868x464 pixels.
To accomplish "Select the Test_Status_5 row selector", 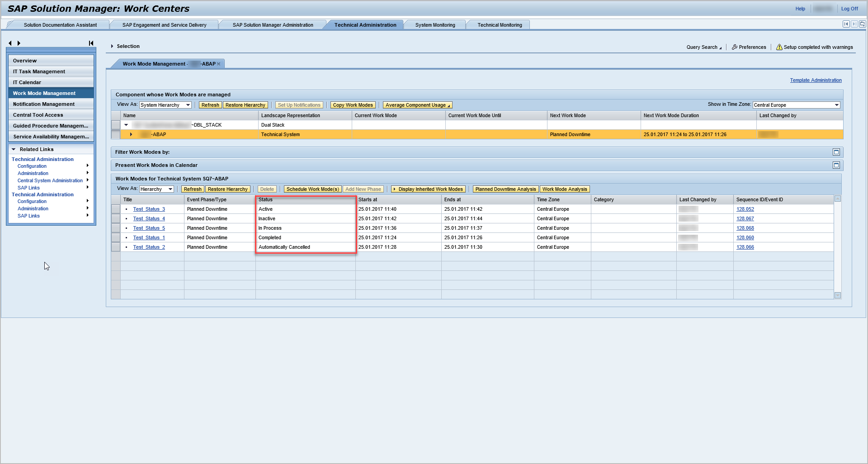I will point(116,228).
